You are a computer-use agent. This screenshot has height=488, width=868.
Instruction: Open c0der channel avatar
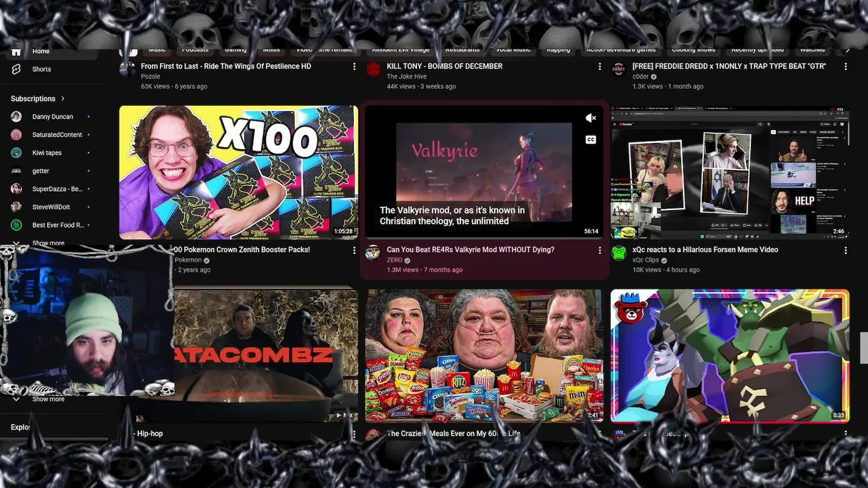pos(618,69)
